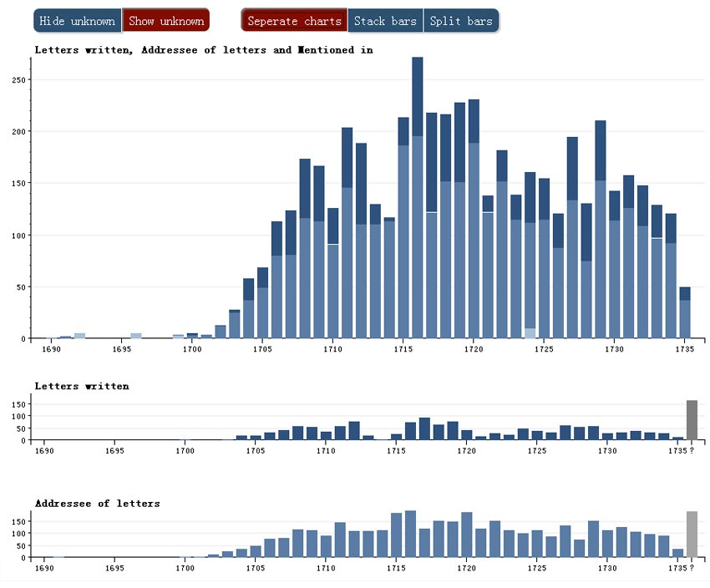The width and height of the screenshot is (710, 588).
Task: Click the 'Addressee of letters' chart title
Action: (98, 504)
